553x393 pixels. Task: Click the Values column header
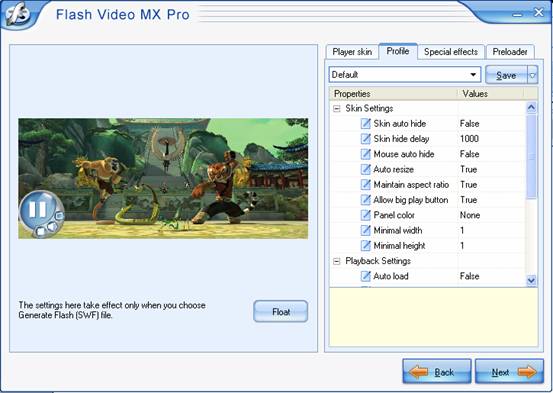point(490,94)
